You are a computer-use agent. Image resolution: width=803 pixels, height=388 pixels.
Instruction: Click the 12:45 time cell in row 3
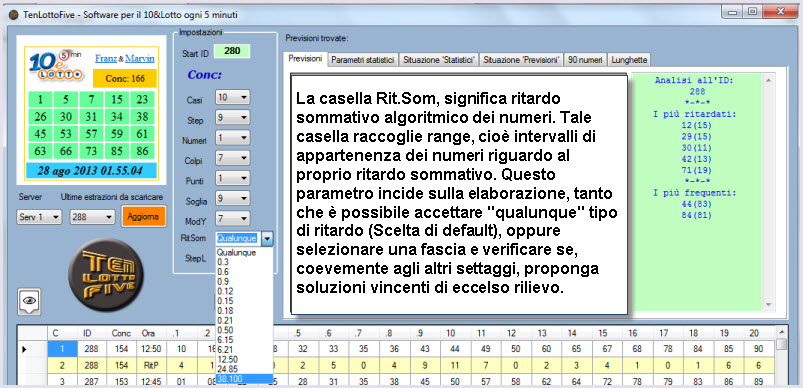(152, 381)
